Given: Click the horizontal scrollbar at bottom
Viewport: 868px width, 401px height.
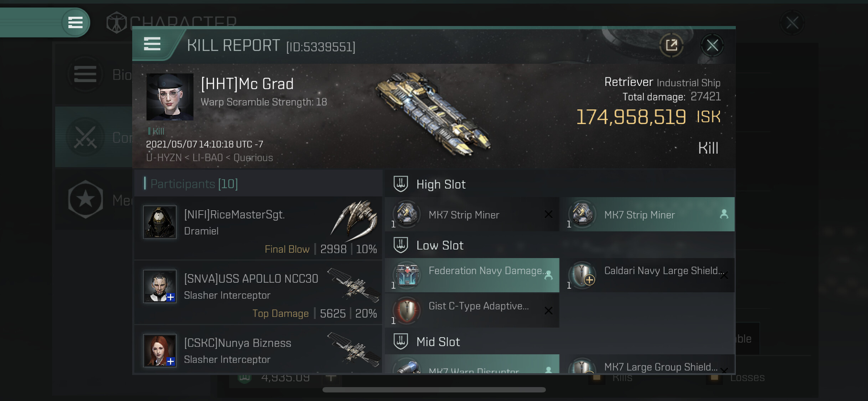Looking at the screenshot, I should pos(434,390).
